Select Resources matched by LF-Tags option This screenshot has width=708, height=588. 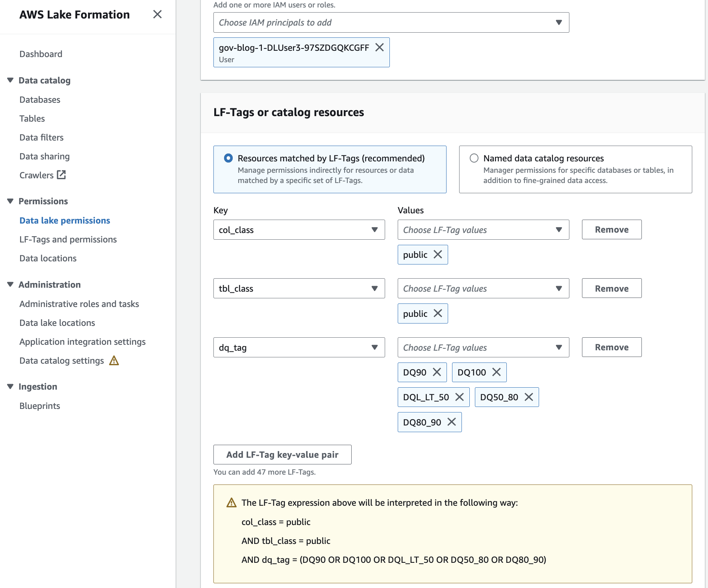coord(228,158)
